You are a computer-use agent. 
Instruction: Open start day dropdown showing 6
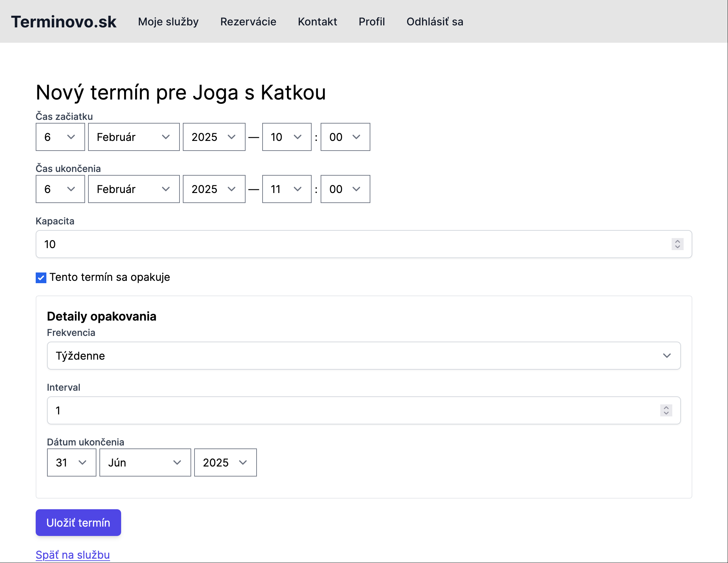point(60,137)
